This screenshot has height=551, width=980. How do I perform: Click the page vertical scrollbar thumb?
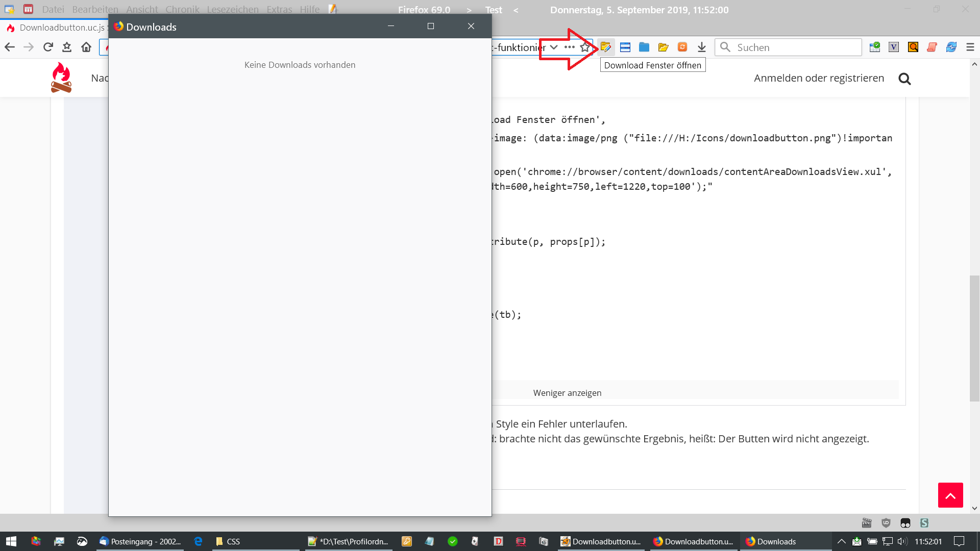(x=974, y=338)
